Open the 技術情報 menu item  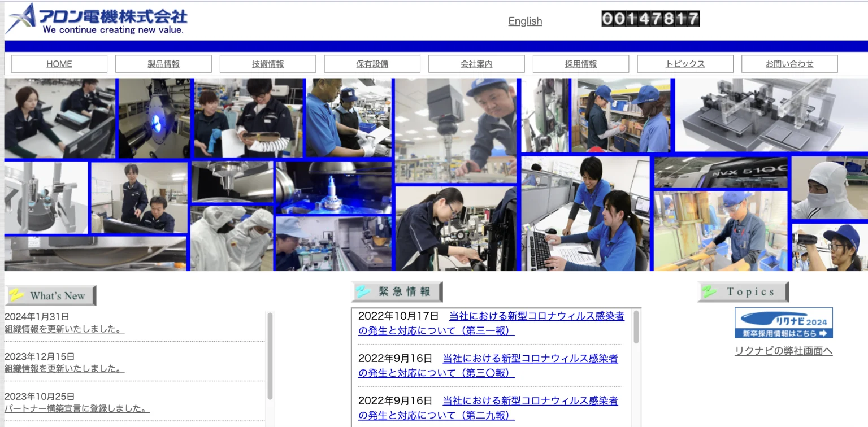click(x=268, y=64)
